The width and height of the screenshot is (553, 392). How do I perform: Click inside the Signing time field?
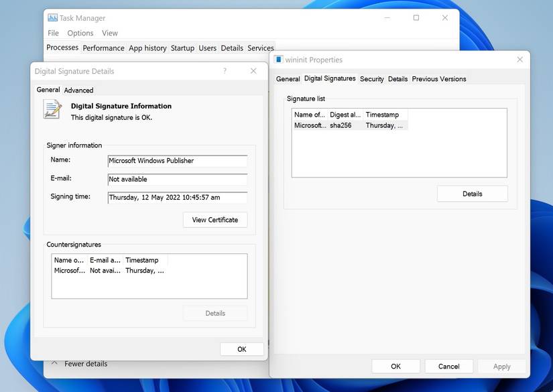coord(177,197)
